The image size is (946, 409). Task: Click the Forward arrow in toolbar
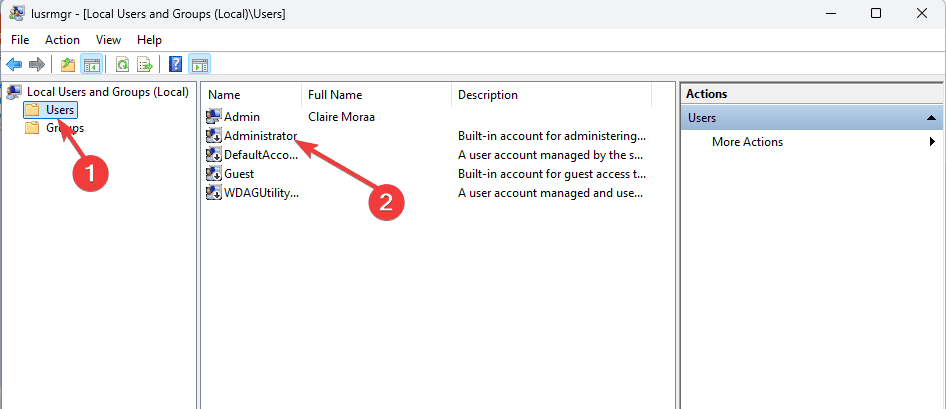tap(37, 65)
